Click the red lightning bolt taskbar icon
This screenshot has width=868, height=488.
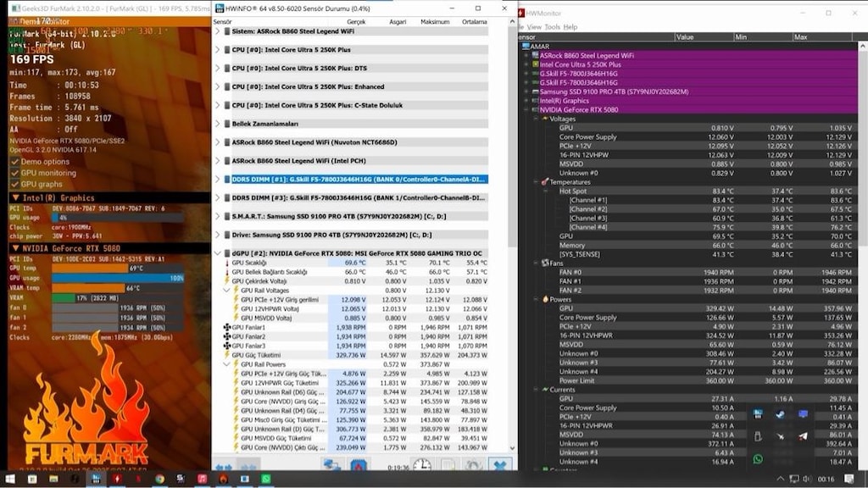click(117, 479)
